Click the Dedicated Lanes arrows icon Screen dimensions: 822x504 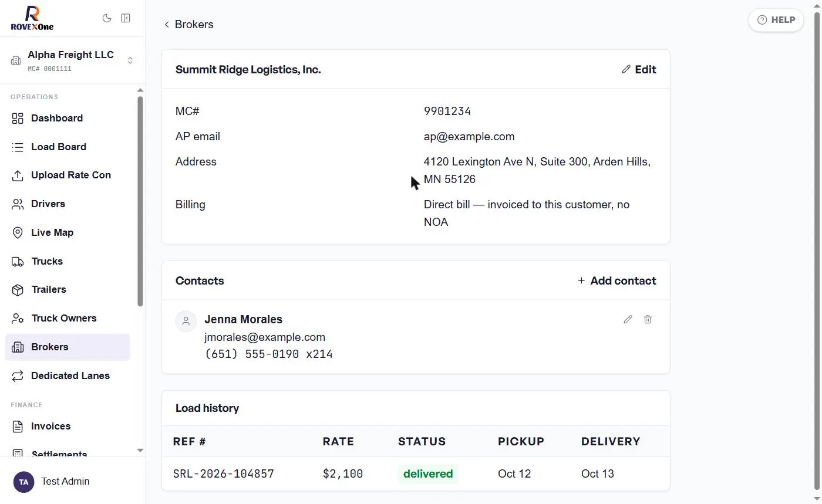click(x=18, y=376)
